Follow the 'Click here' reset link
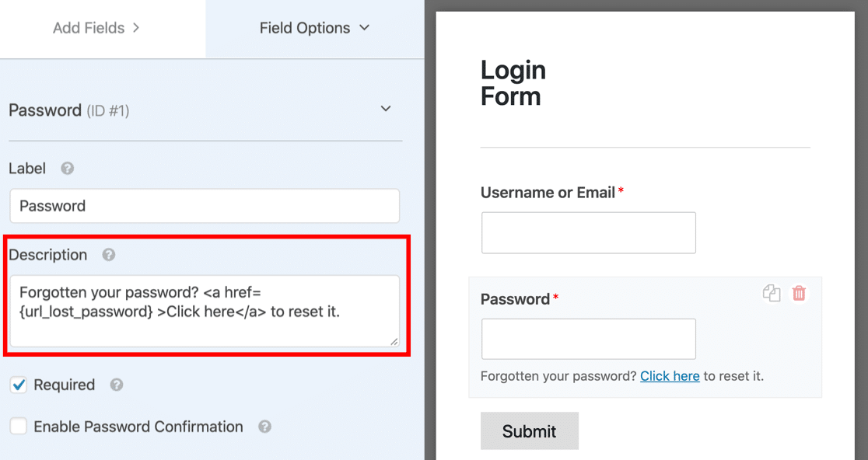 click(670, 376)
